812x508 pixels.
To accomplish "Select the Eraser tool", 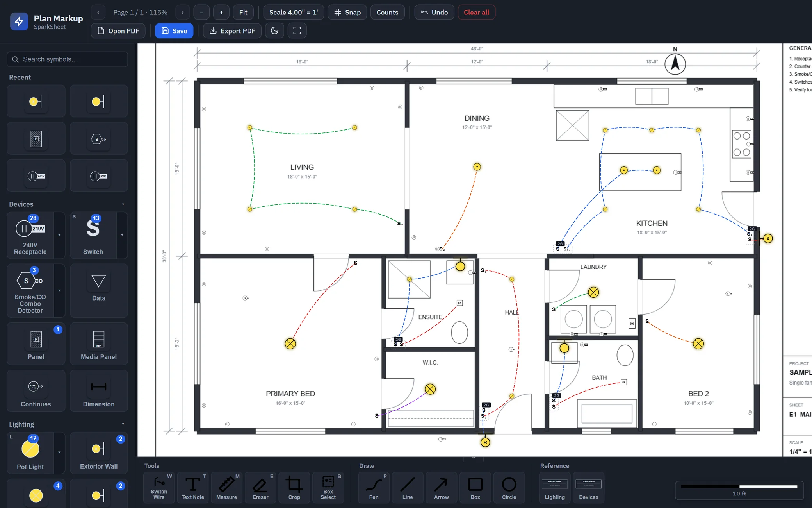I will point(260,488).
